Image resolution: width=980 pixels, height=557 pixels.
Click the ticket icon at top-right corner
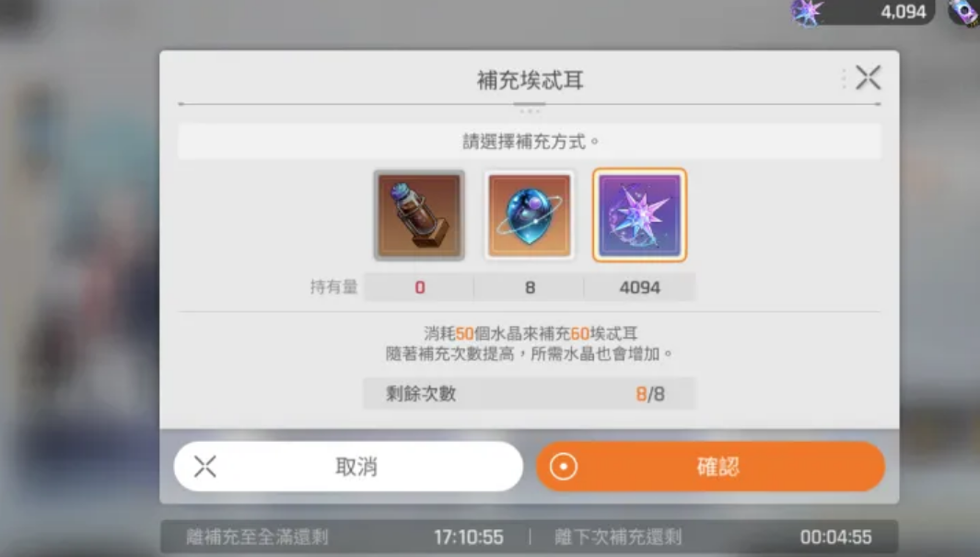964,13
